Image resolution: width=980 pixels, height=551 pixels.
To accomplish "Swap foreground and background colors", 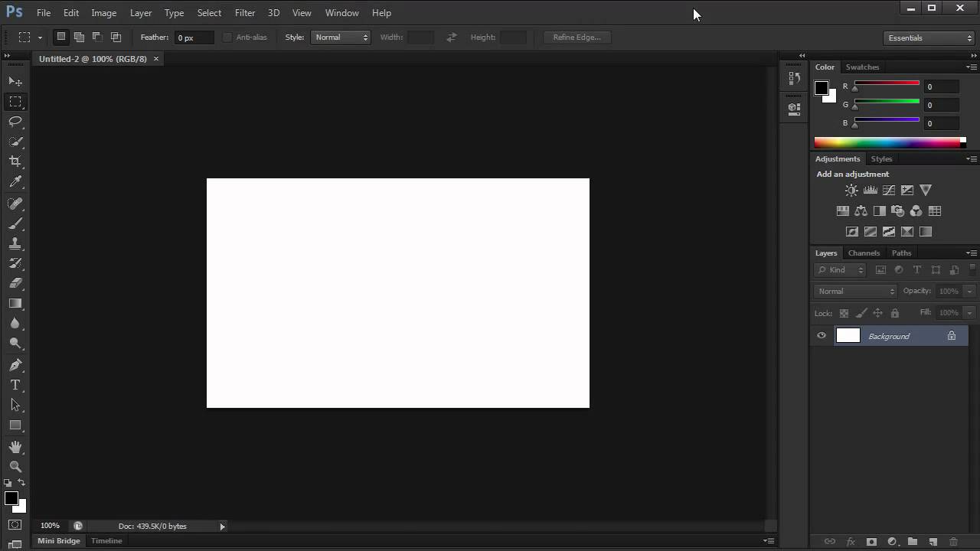I will 21,483.
